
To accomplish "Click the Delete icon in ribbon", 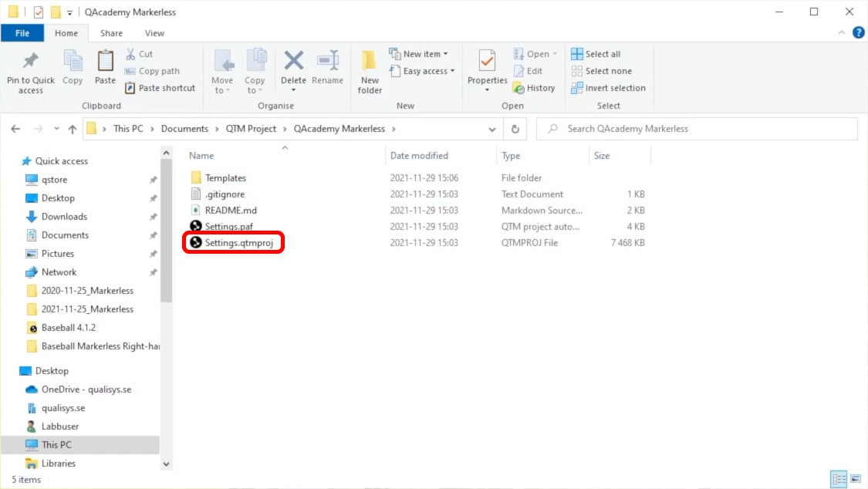I will (x=293, y=62).
